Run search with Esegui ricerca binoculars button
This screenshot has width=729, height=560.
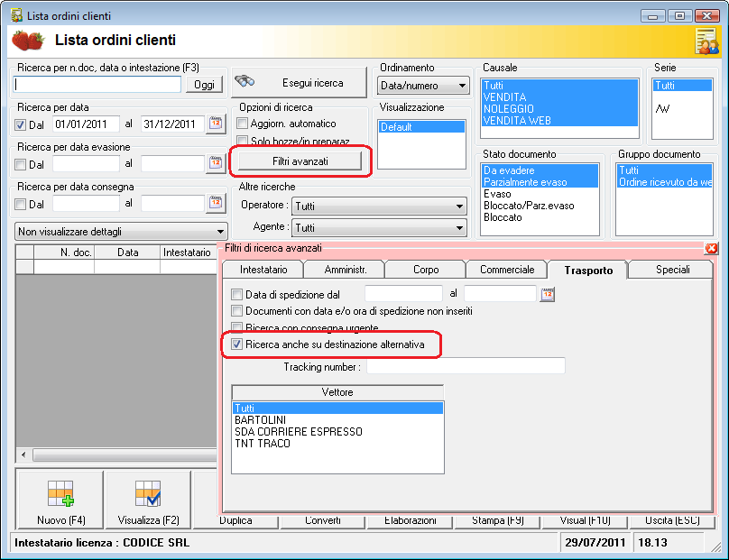pyautogui.click(x=299, y=83)
